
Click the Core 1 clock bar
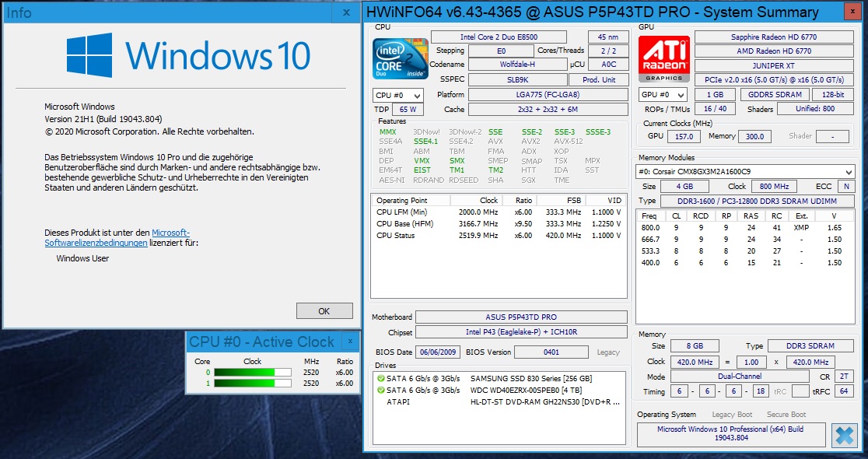click(x=253, y=383)
